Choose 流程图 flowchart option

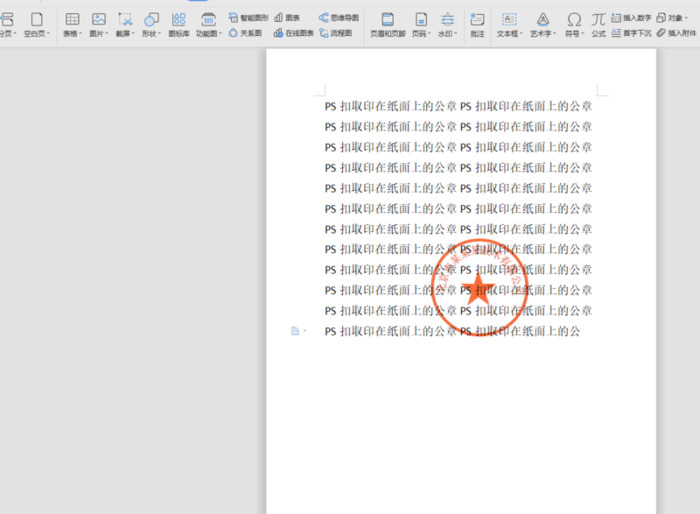tap(335, 33)
